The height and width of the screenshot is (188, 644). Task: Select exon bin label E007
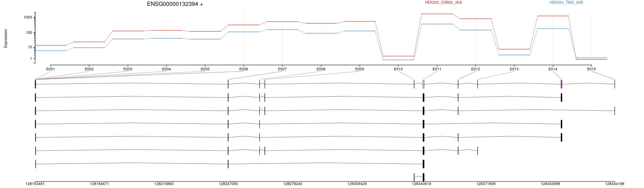click(282, 69)
